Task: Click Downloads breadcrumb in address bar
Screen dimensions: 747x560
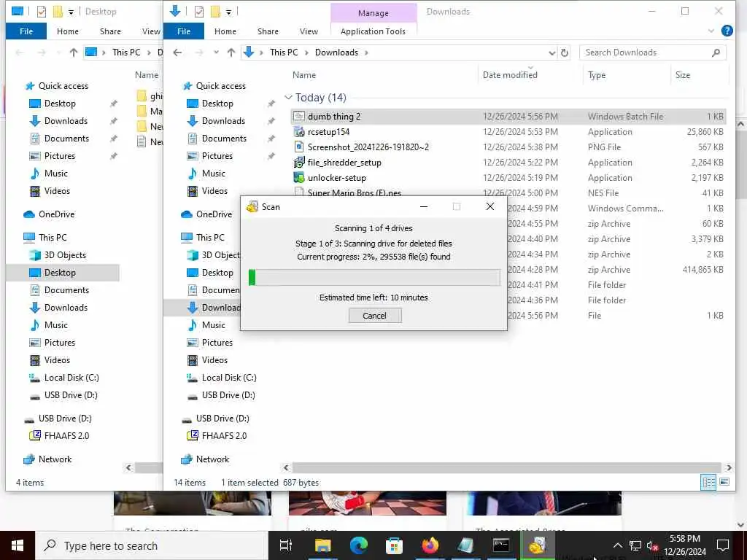Action: point(336,52)
